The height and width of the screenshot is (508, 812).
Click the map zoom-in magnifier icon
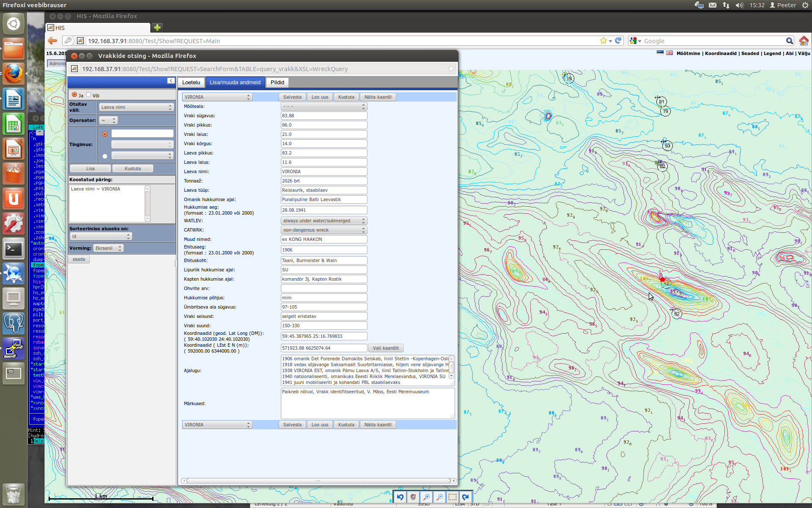point(426,497)
